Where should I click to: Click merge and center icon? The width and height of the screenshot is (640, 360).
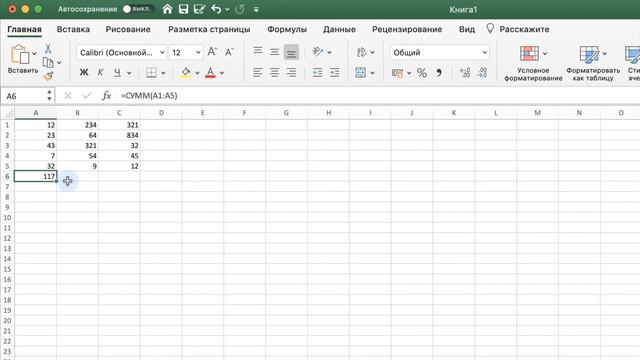click(x=361, y=73)
